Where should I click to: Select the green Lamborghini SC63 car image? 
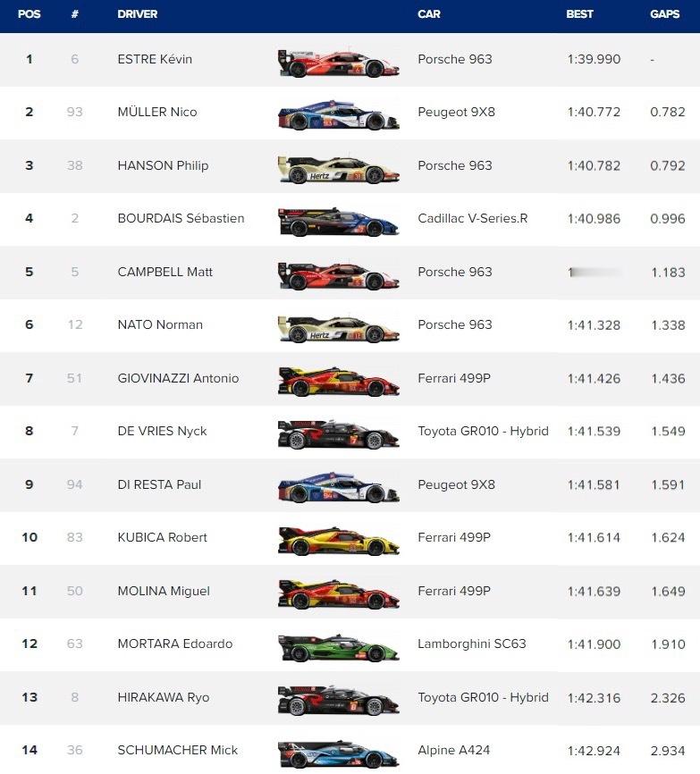point(339,648)
